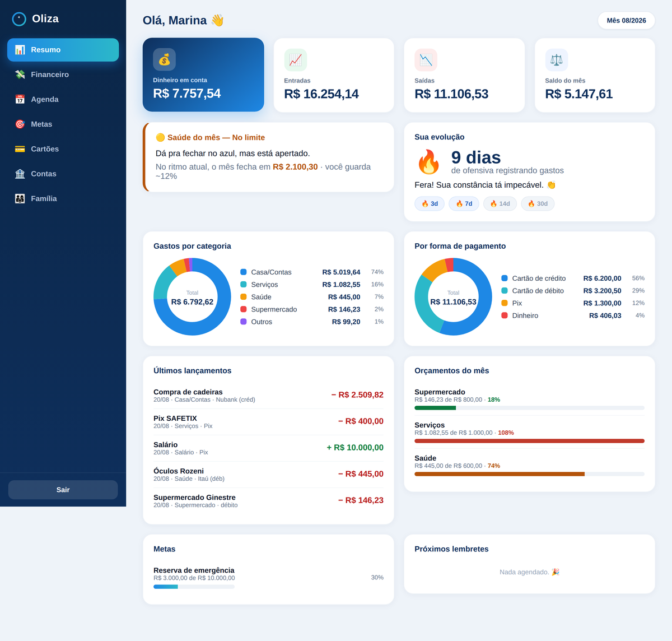Image resolution: width=672 pixels, height=641 pixels.
Task: Click the Oliza logo icon
Action: click(19, 19)
